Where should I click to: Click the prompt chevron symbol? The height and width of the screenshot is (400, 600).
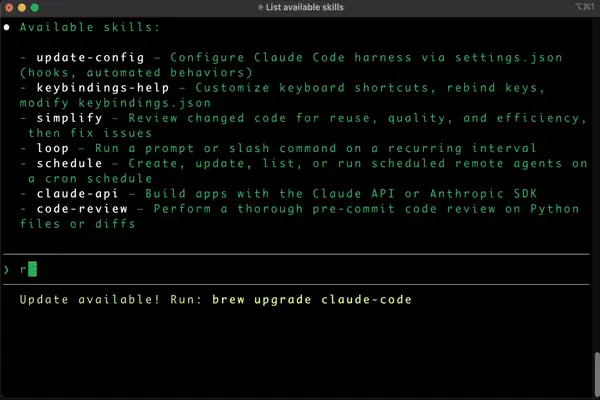coord(7,269)
